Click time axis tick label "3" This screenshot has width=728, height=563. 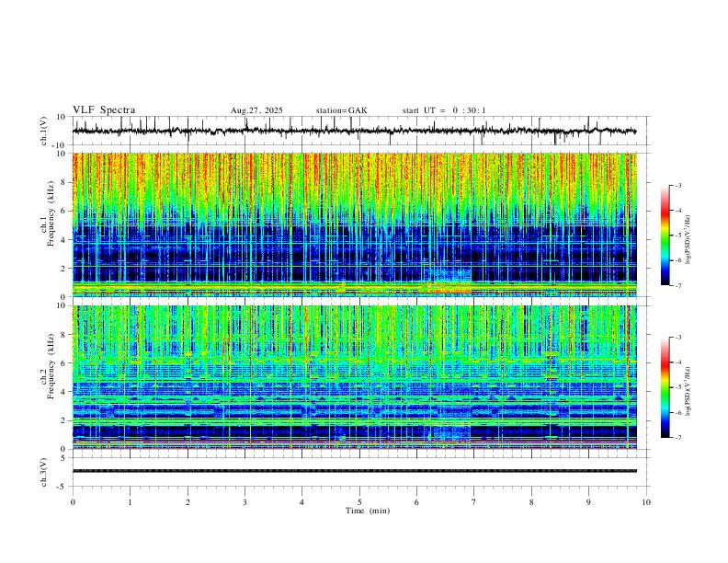[245, 502]
